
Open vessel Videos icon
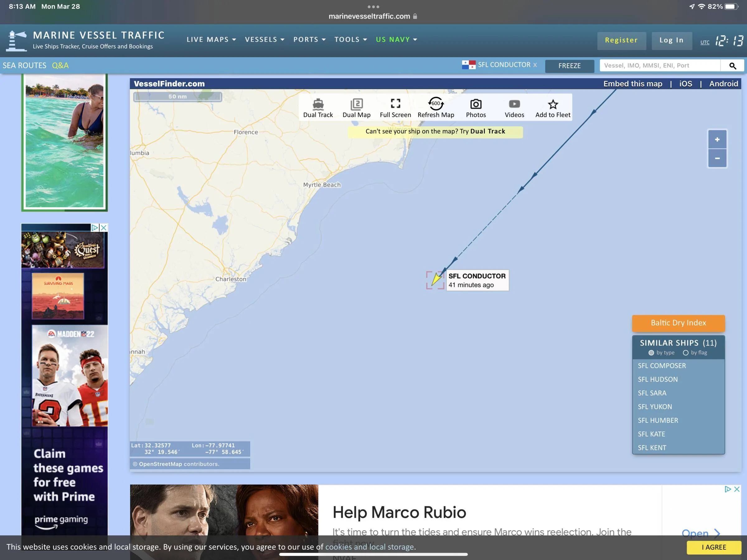click(x=514, y=104)
